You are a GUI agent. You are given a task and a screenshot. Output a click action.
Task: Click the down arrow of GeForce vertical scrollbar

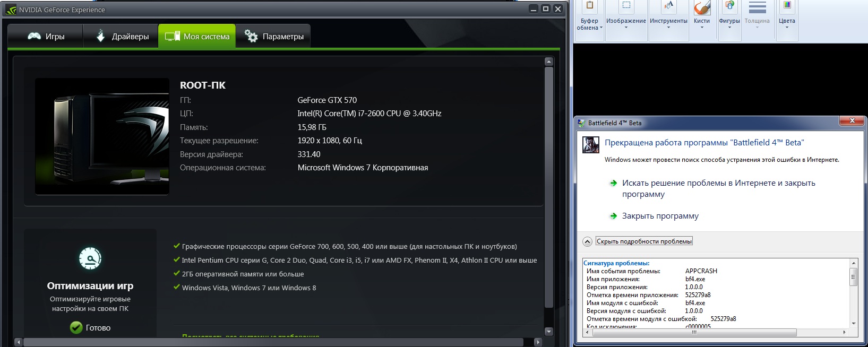tap(549, 332)
